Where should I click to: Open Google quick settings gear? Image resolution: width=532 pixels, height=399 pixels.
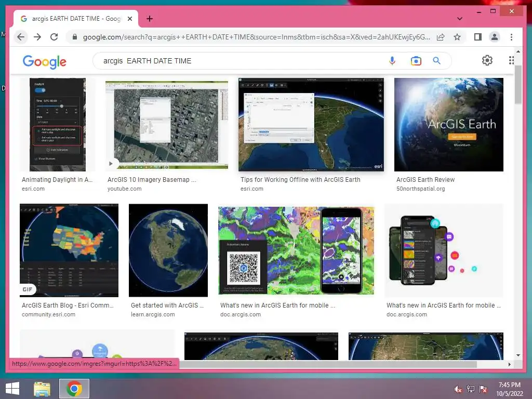pyautogui.click(x=487, y=60)
